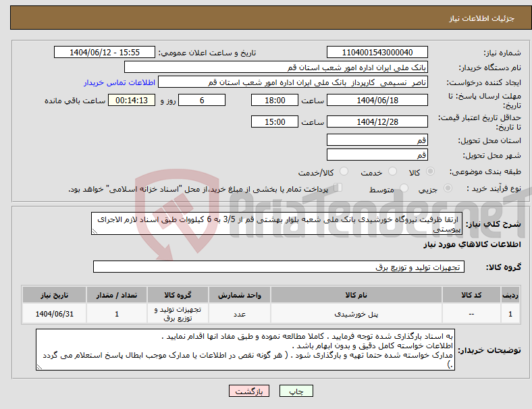Click the buyer notes text area
This screenshot has width=532, height=409.
point(245,350)
